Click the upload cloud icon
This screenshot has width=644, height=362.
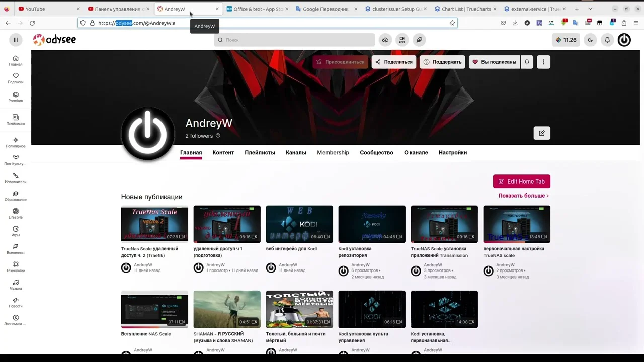click(385, 40)
